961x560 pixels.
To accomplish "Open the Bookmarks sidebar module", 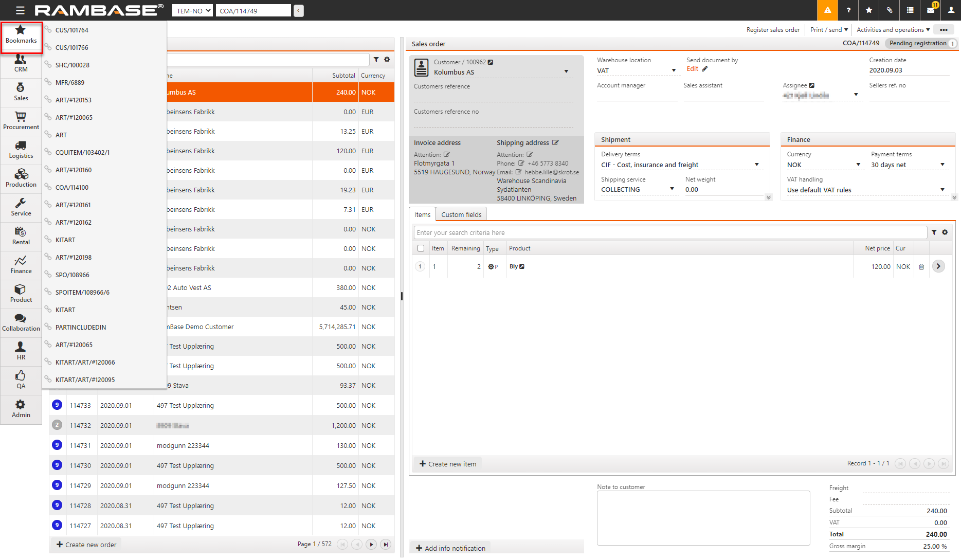I will tap(21, 35).
